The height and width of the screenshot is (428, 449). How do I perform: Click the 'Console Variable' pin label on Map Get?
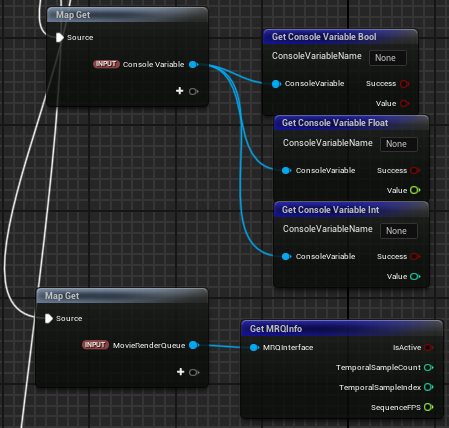click(x=153, y=64)
